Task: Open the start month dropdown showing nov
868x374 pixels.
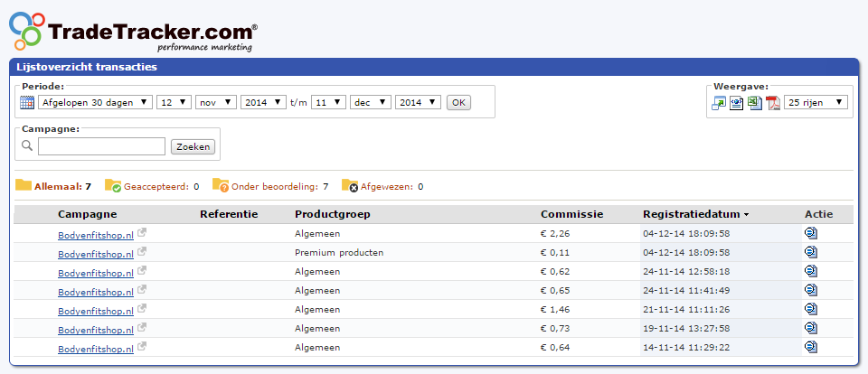Action: [216, 102]
